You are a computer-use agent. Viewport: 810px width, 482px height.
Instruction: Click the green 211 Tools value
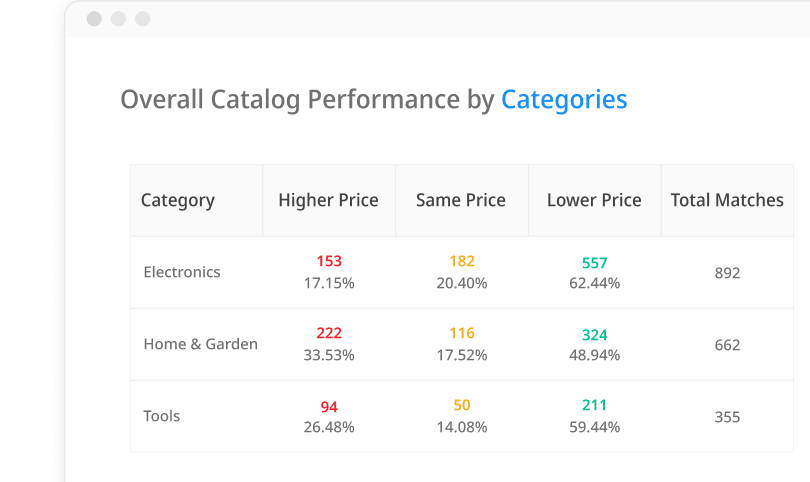coord(595,407)
